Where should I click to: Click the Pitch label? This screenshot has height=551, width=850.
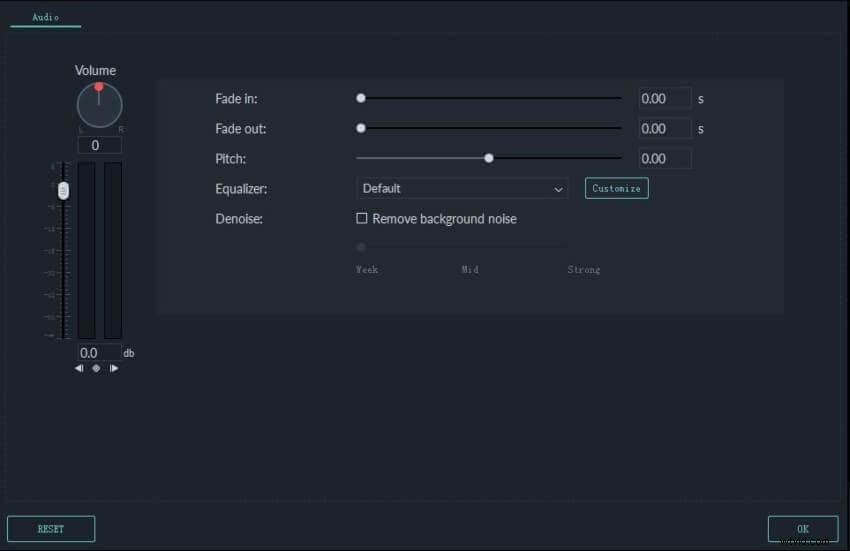(x=230, y=159)
